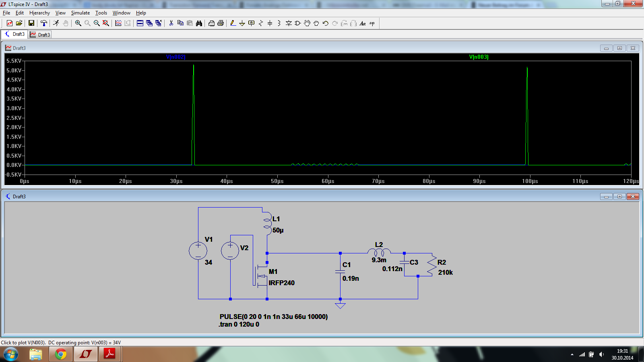Click the C1 0.19n capacitor value
Image resolution: width=644 pixels, height=362 pixels.
[351, 278]
